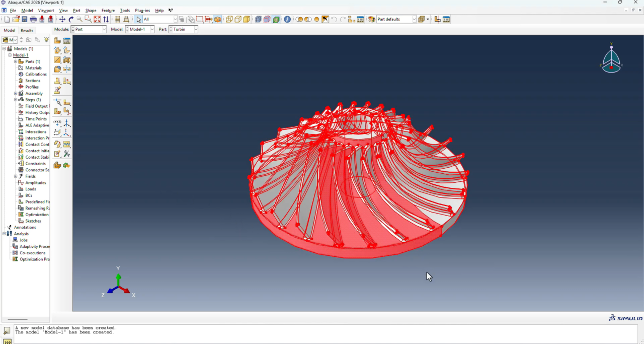Toggle wireframe render style icon

(229, 19)
